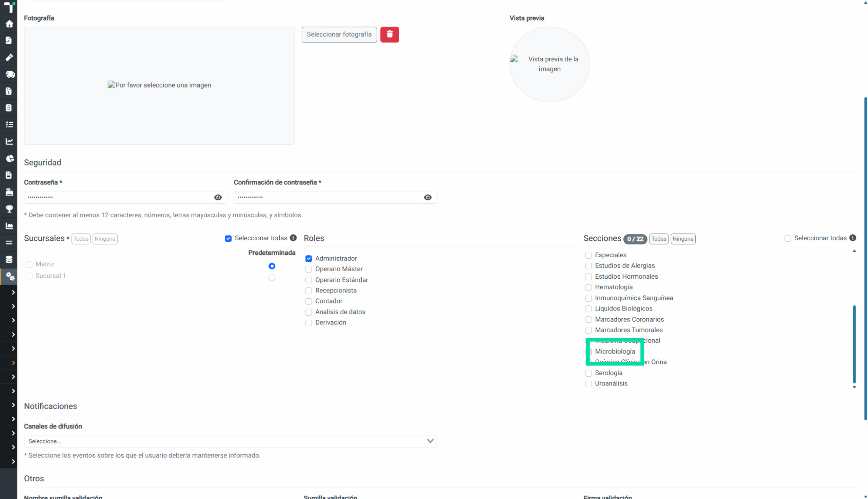This screenshot has height=499, width=868.
Task: Click the clipboard list sidebar icon
Action: (x=9, y=108)
